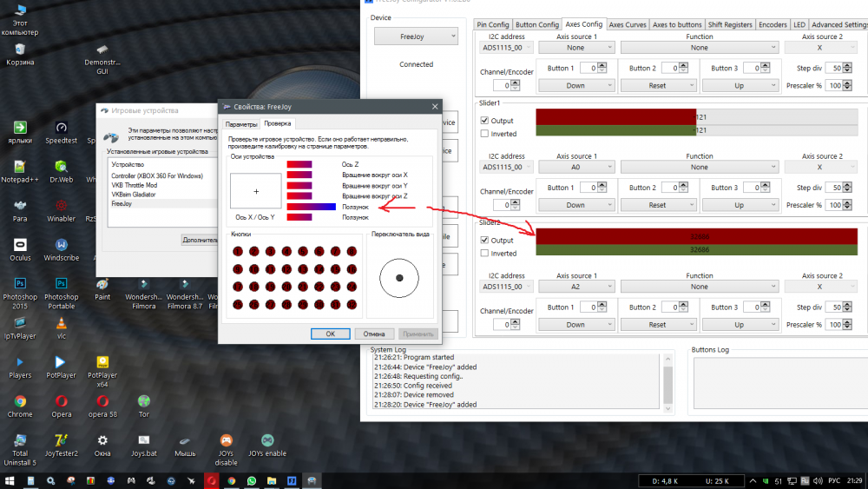Open the Notepad++ desktop icon
This screenshot has height=489, width=868.
[x=20, y=166]
